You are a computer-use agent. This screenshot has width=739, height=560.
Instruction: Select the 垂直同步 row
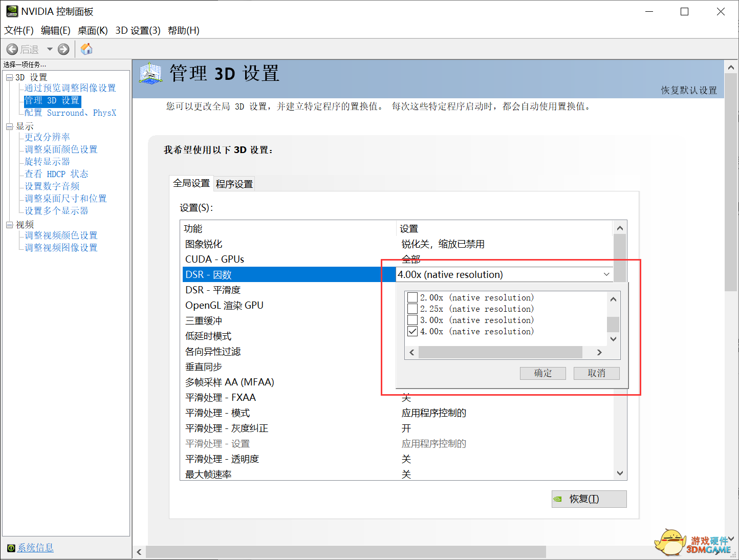pos(289,367)
